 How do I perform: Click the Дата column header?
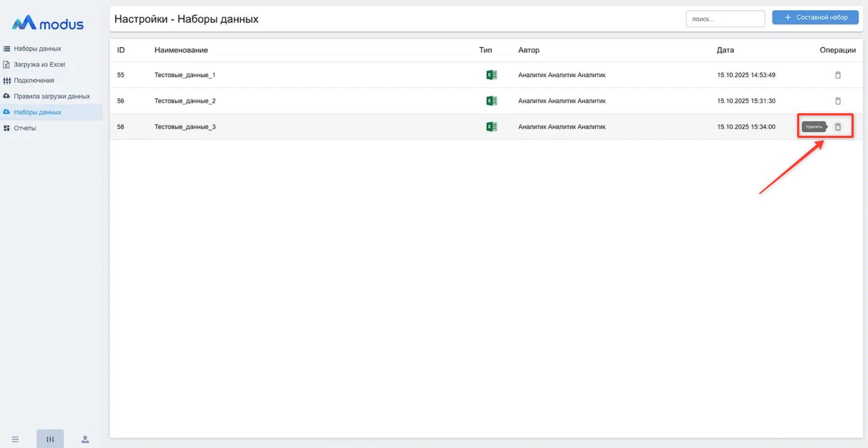[x=725, y=50]
